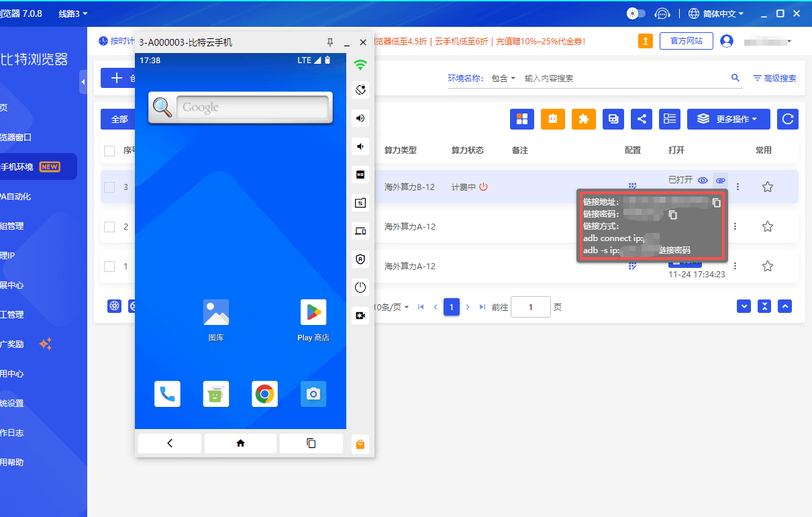Click the 官方网站 button
This screenshot has height=517, width=812.
[686, 41]
